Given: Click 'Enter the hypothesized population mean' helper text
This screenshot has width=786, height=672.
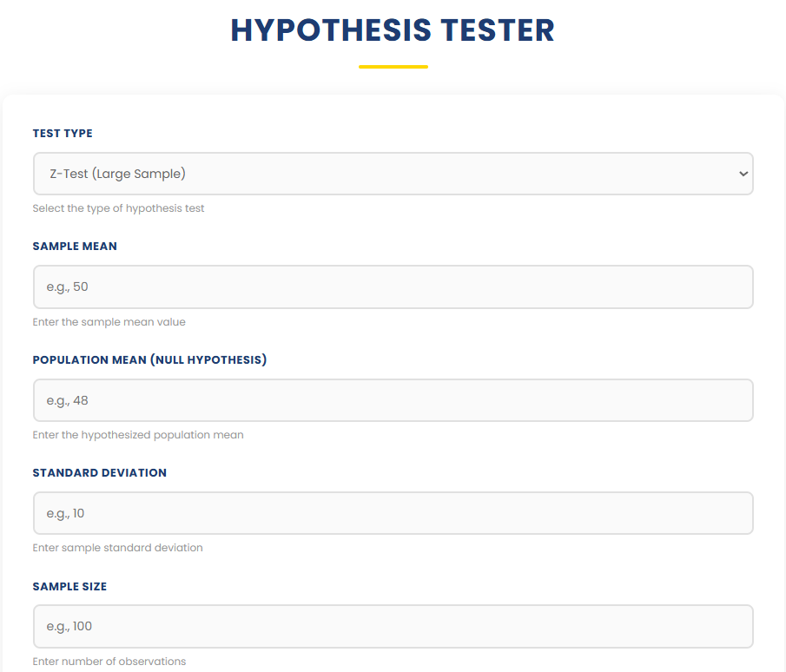Looking at the screenshot, I should coord(138,435).
